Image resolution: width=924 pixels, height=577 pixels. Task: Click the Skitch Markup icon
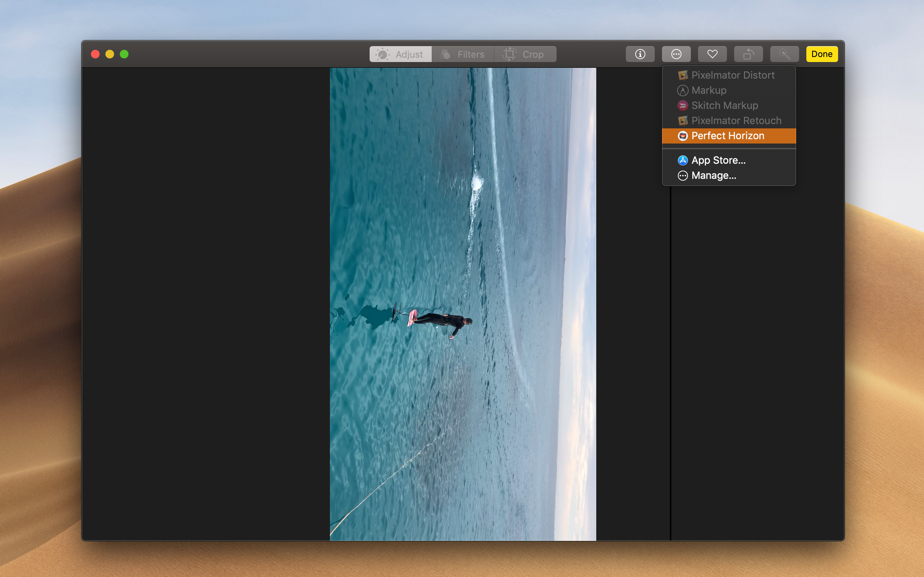pyautogui.click(x=683, y=105)
